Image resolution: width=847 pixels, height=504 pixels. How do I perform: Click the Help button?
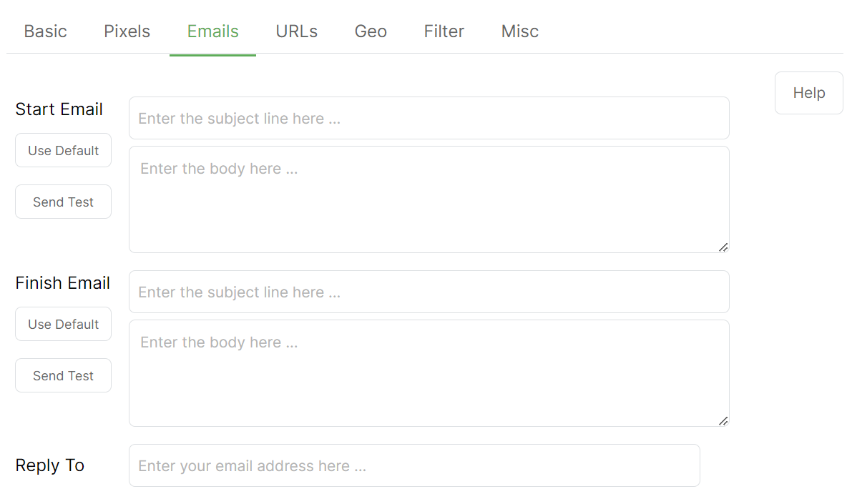[808, 93]
